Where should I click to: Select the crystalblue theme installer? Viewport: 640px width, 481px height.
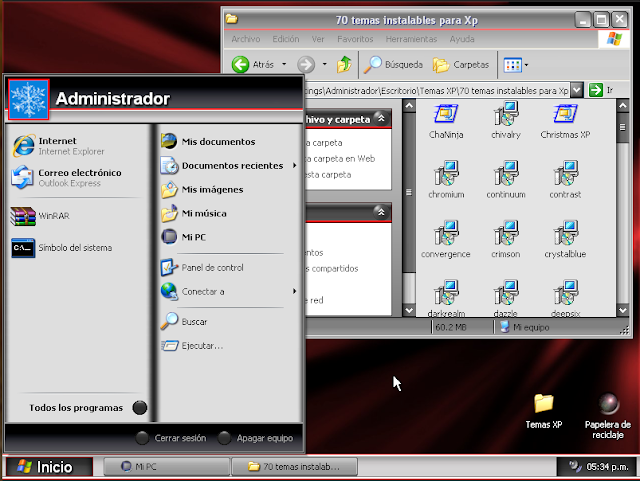click(565, 240)
